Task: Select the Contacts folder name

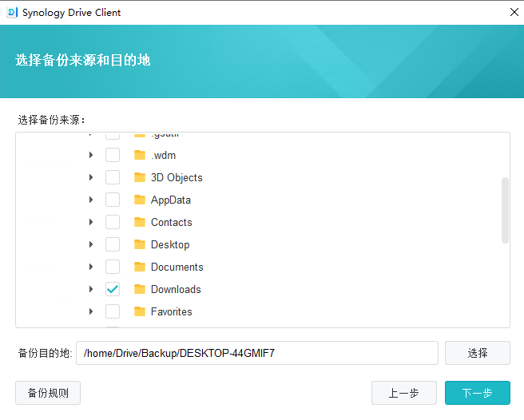Action: coord(172,222)
